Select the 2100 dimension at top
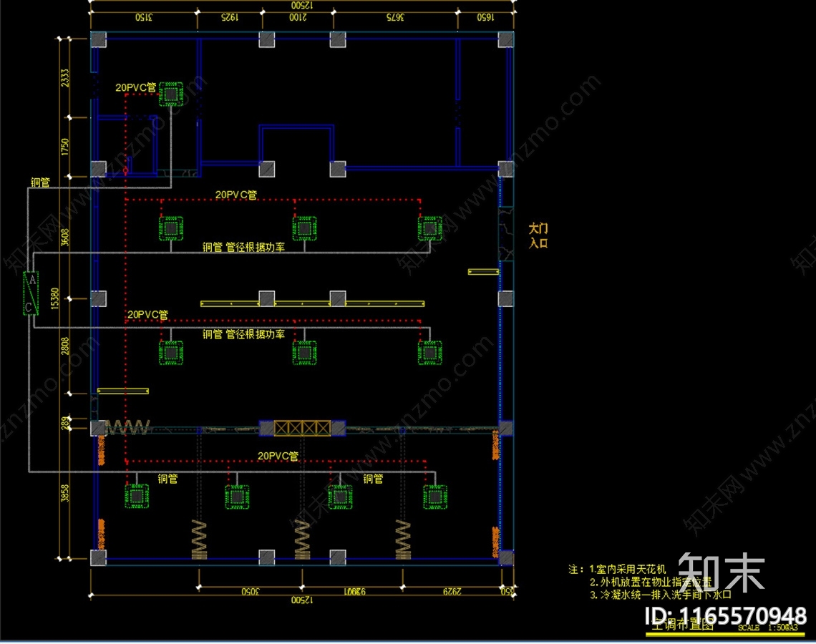 pos(298,17)
